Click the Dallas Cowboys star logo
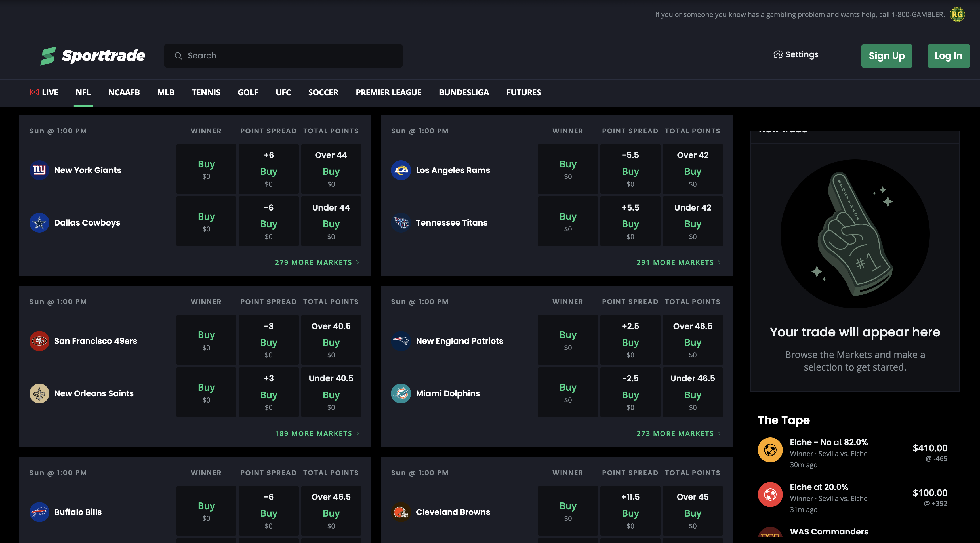This screenshot has height=543, width=980. pyautogui.click(x=39, y=223)
